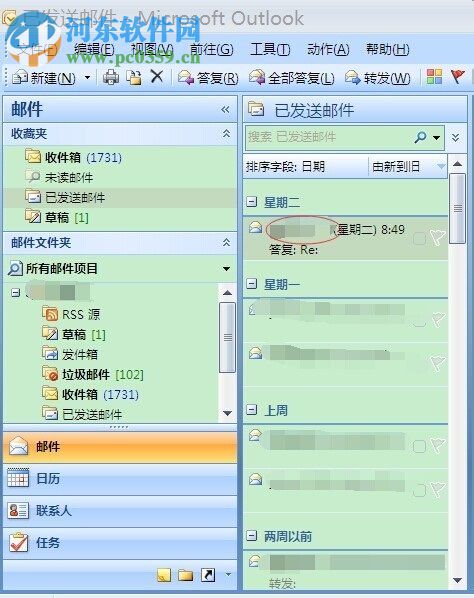Click the 已发送邮件 folder icon in the header
474x598 pixels.
click(256, 109)
